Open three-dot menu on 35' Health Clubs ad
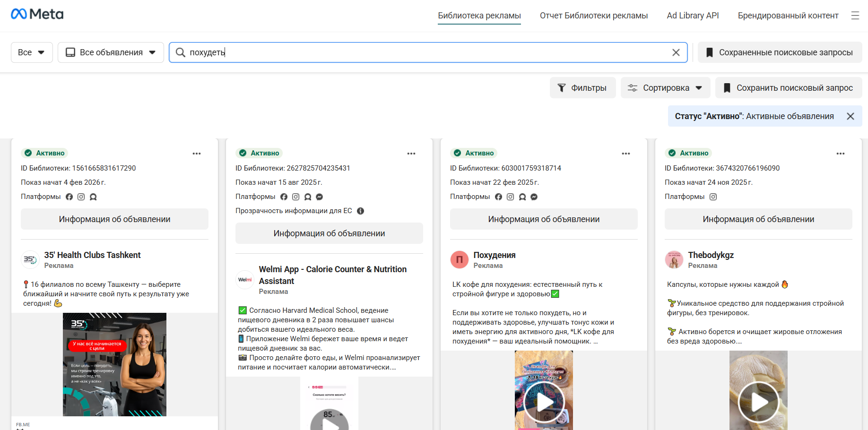868x430 pixels. (197, 153)
